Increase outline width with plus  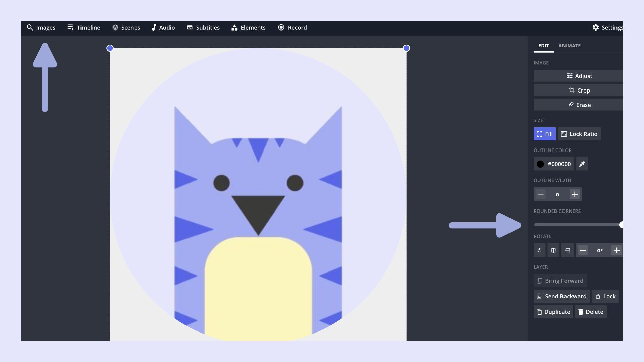(x=575, y=194)
